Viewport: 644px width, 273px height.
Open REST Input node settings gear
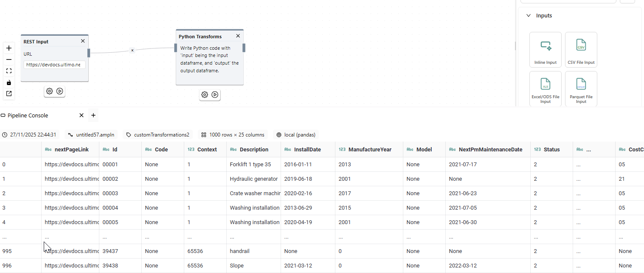coord(49,91)
